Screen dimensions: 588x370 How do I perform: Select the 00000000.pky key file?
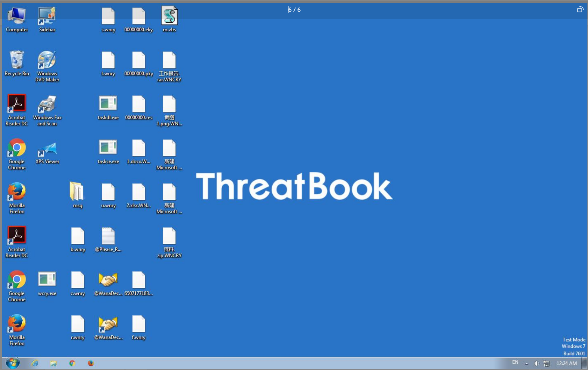click(x=139, y=63)
